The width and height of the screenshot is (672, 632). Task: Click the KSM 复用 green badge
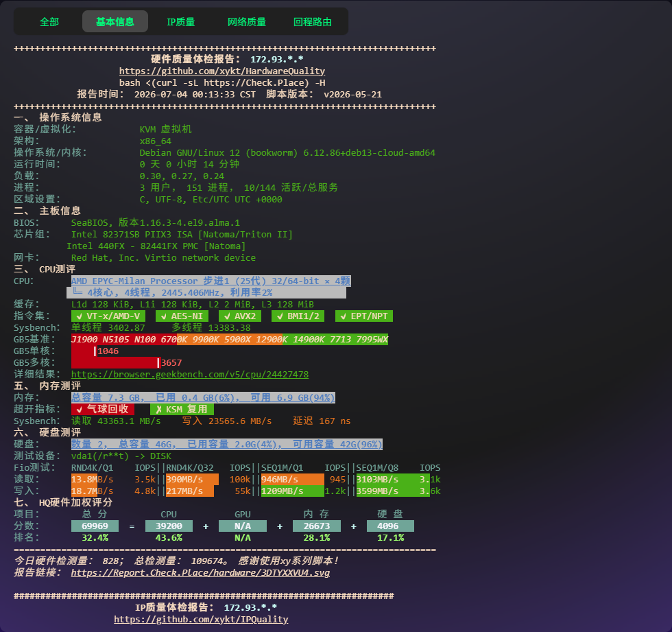[x=182, y=409]
